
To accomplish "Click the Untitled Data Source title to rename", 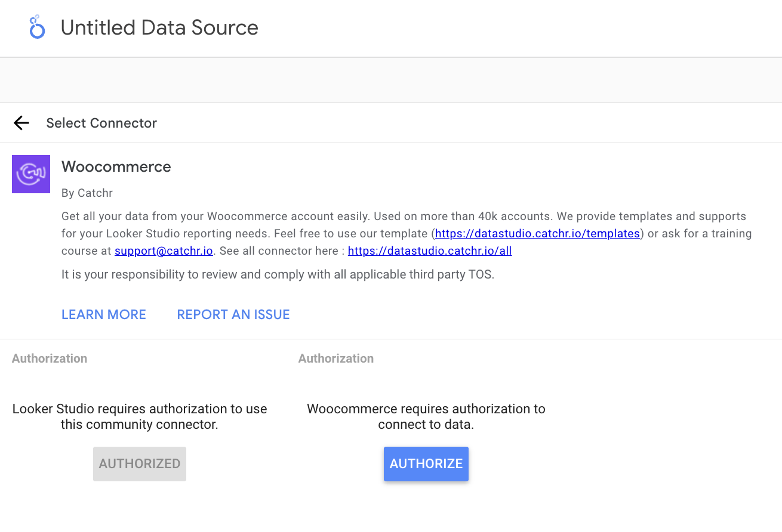I will click(x=159, y=27).
